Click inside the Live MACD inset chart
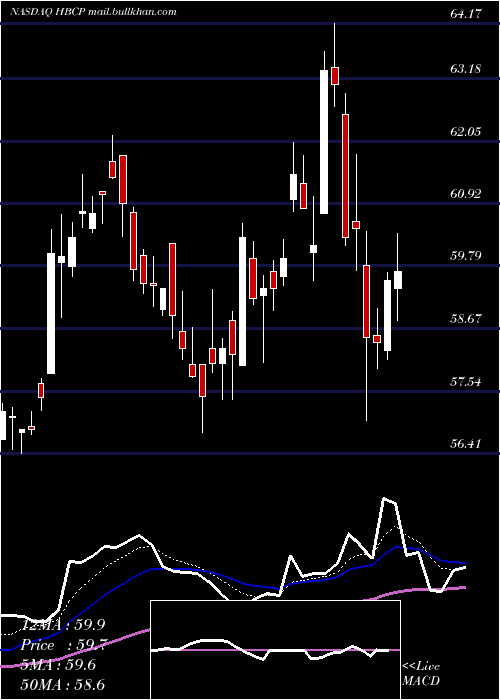The height and width of the screenshot is (700, 500). [275, 650]
